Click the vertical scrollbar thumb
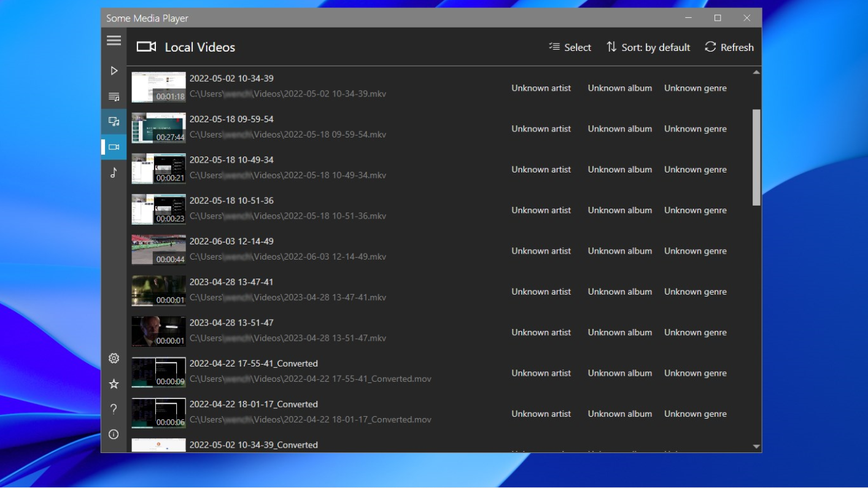 click(x=756, y=157)
